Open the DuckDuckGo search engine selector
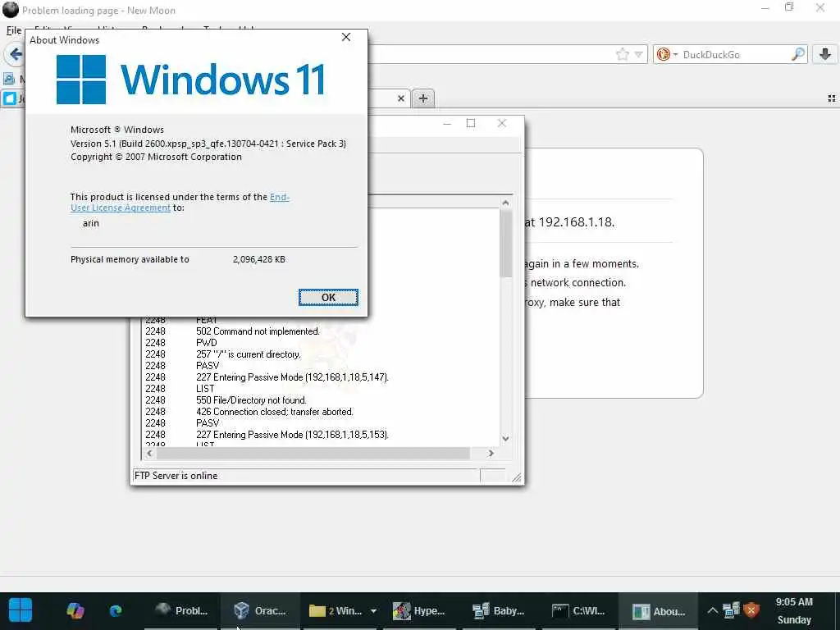Viewport: 840px width, 630px height. [667, 54]
